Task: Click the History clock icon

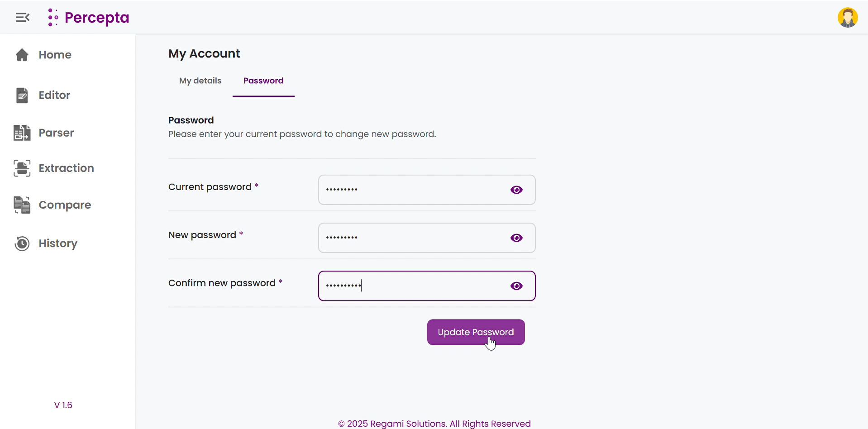Action: tap(22, 243)
